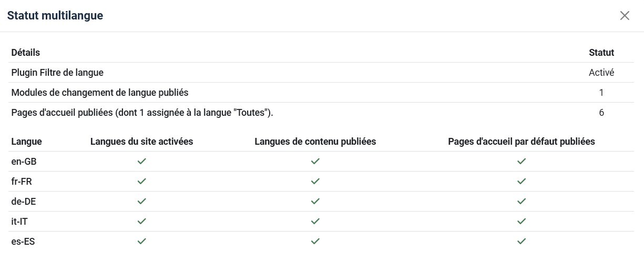Click the Langues de contenu publiées header
The image size is (644, 260).
point(315,142)
